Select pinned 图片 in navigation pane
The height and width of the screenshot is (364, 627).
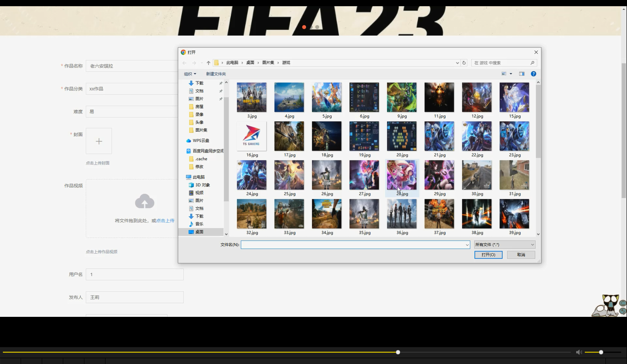click(199, 99)
